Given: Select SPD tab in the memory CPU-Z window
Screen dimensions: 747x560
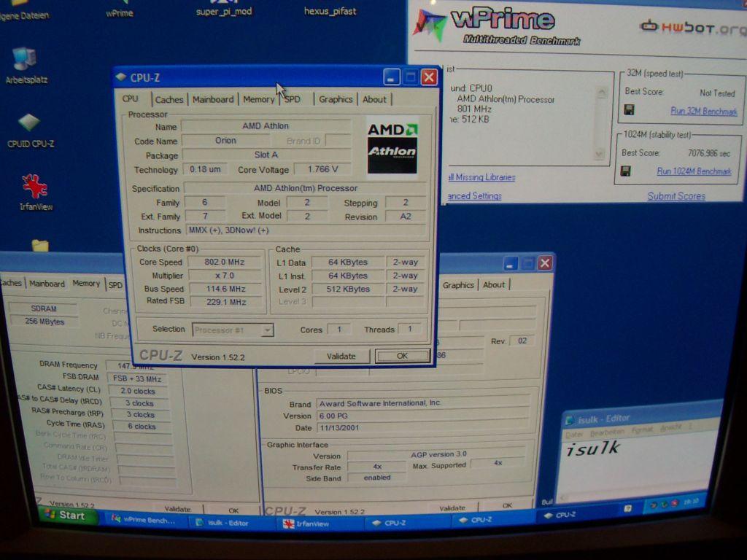Looking at the screenshot, I should point(115,285).
